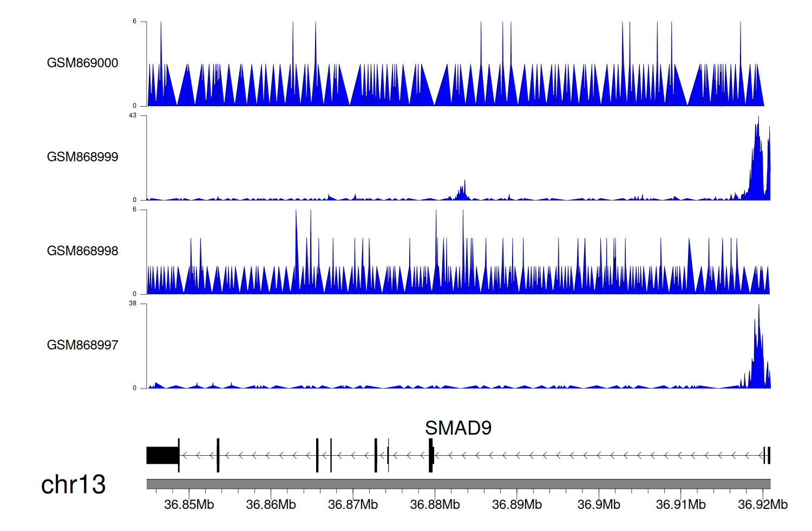The height and width of the screenshot is (531, 812).
Task: Select the 36.86Mb position label
Action: coord(271,504)
